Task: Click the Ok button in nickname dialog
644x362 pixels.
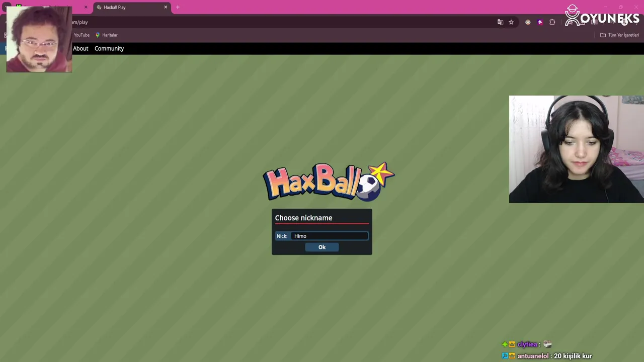Action: click(322, 247)
